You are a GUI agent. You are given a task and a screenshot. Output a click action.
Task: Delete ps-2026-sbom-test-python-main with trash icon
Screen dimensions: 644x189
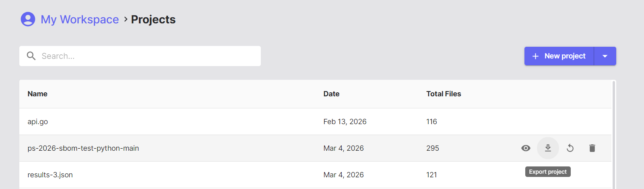coord(592,148)
